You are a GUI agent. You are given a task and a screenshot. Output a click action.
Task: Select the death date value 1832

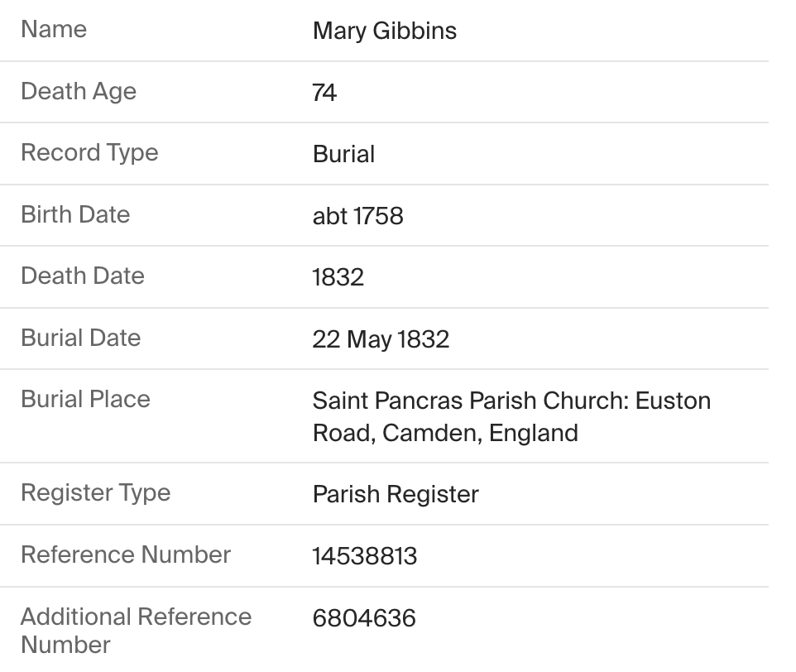(x=338, y=277)
